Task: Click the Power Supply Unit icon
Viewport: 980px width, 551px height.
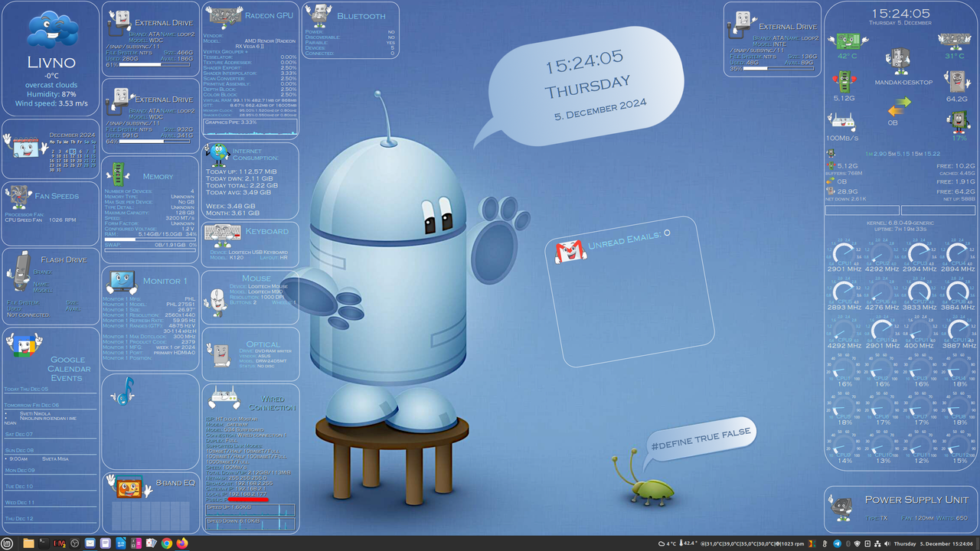Action: [x=841, y=507]
